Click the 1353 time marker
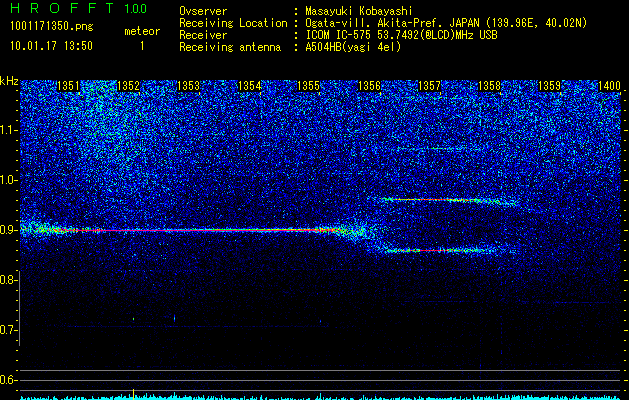Screen dimensions: 629x400 (189, 86)
